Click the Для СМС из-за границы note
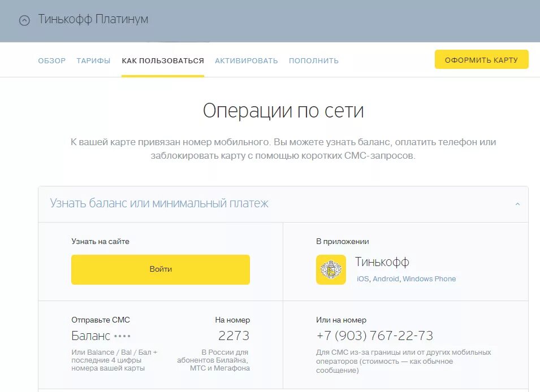 [x=404, y=361]
